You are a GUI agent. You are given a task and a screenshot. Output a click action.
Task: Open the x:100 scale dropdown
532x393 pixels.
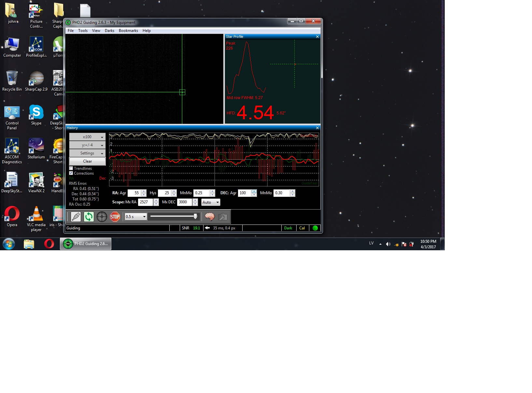pyautogui.click(x=87, y=137)
